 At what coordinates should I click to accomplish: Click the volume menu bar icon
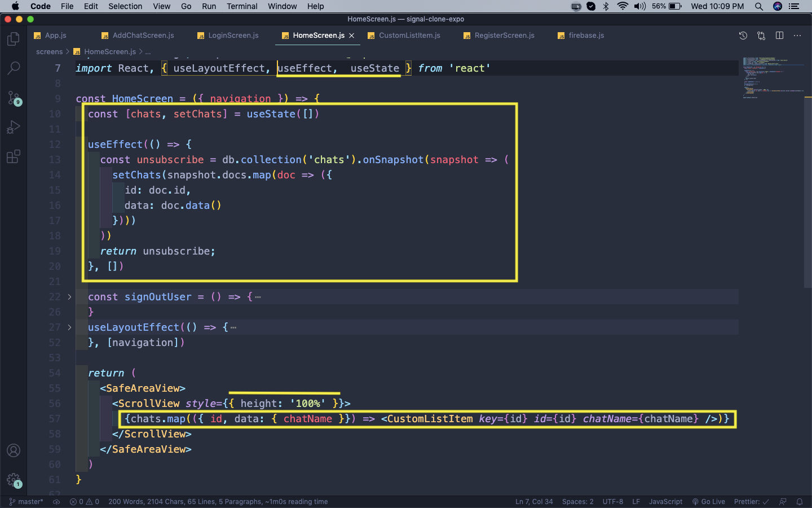pyautogui.click(x=639, y=6)
